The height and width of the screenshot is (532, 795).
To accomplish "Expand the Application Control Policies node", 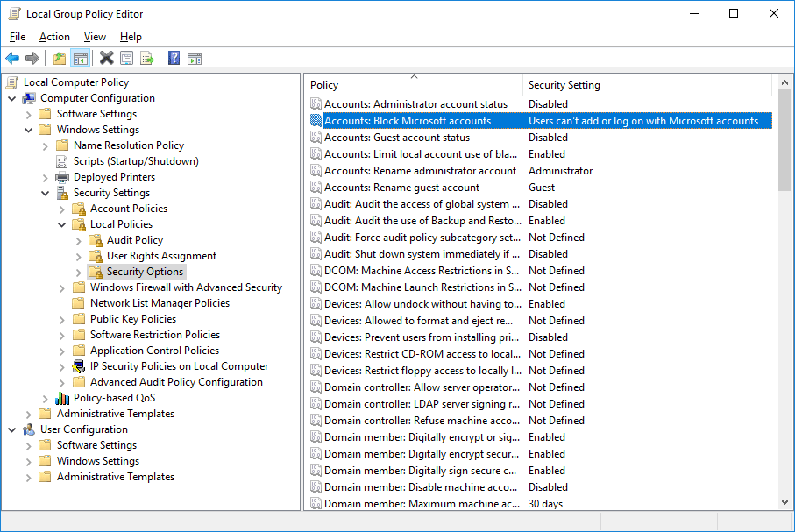I will (x=62, y=351).
